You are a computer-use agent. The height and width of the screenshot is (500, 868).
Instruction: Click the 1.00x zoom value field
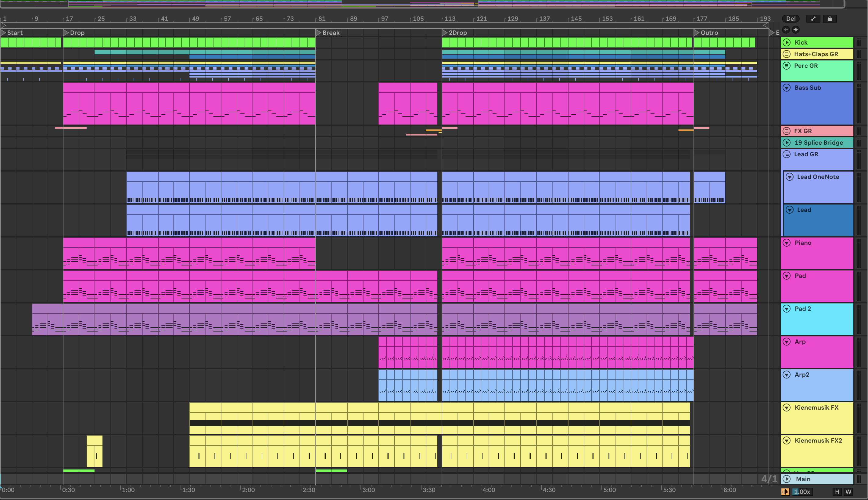click(803, 492)
